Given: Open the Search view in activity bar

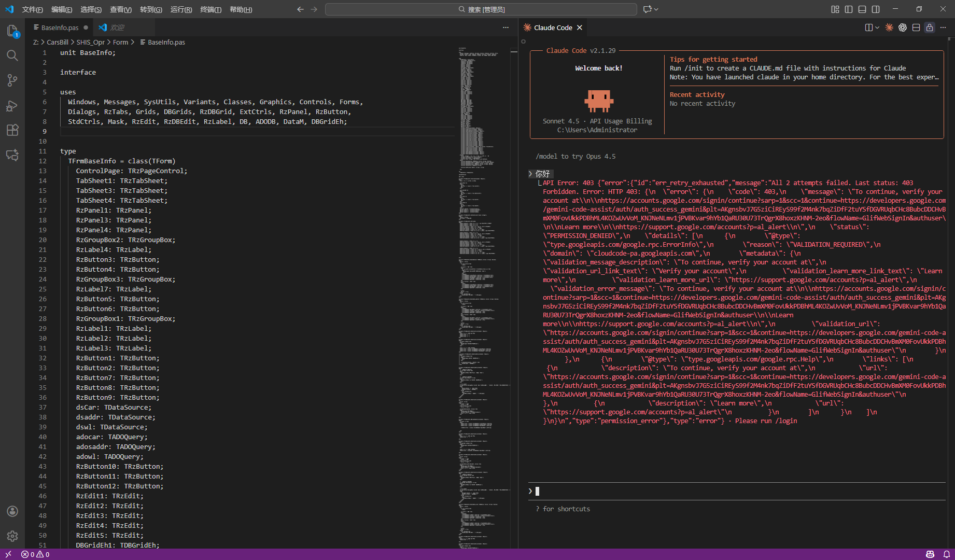Looking at the screenshot, I should pyautogui.click(x=12, y=55).
